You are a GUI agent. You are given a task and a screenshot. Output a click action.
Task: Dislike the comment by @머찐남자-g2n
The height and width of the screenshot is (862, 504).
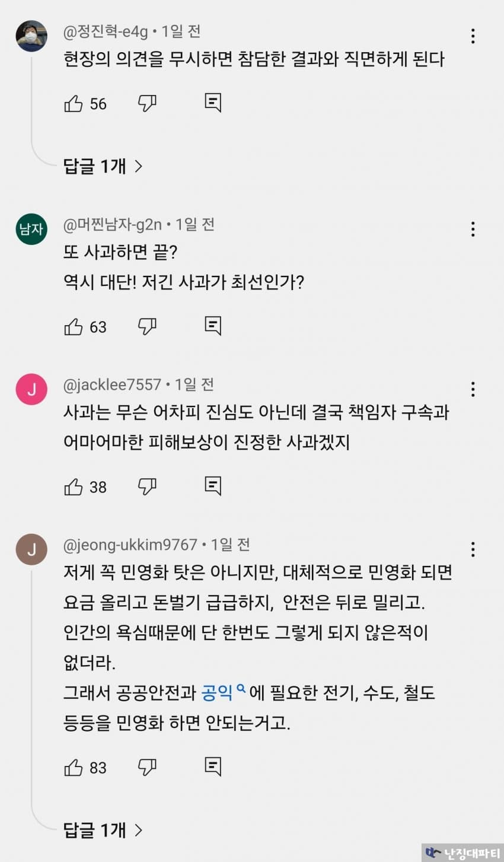[x=147, y=326]
